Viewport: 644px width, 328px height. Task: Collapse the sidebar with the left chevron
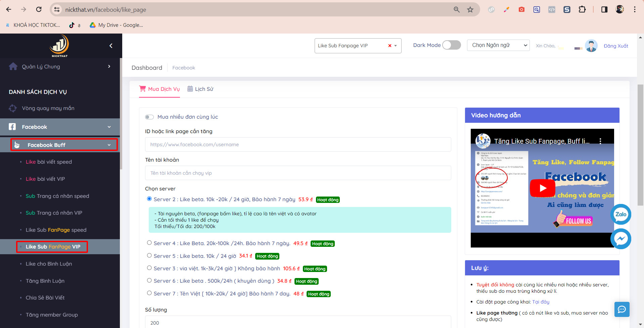coord(111,46)
